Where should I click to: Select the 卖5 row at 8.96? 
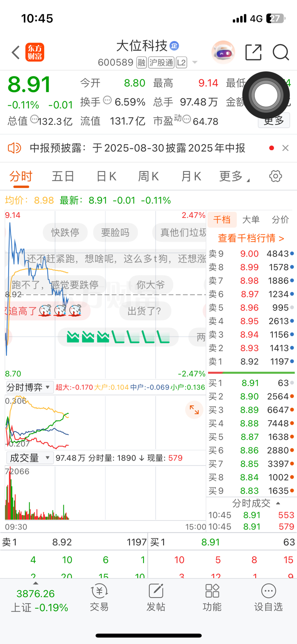[251, 307]
